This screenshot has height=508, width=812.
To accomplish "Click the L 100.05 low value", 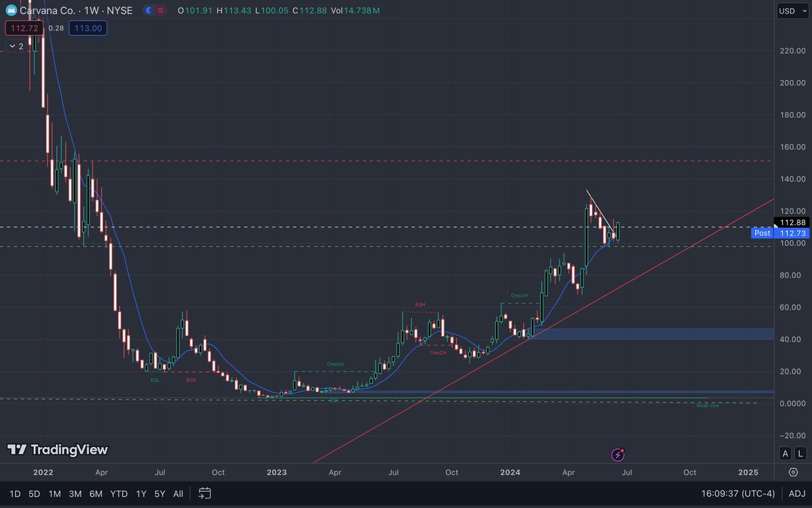I will point(271,11).
